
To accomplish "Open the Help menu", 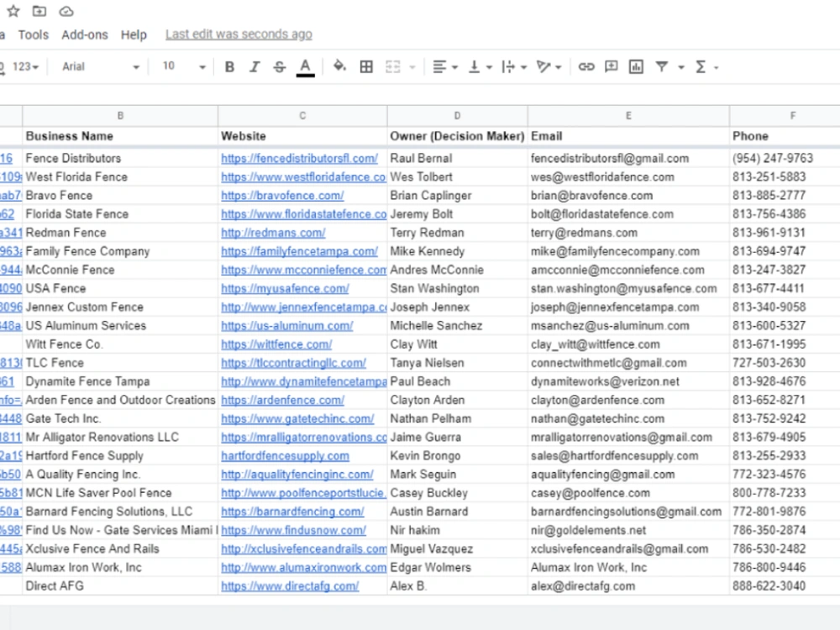I will (134, 34).
